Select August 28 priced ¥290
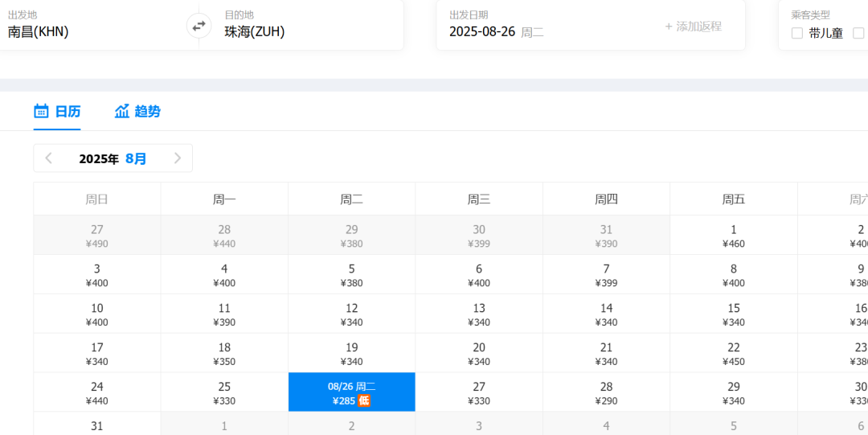This screenshot has width=868, height=435. click(x=606, y=392)
